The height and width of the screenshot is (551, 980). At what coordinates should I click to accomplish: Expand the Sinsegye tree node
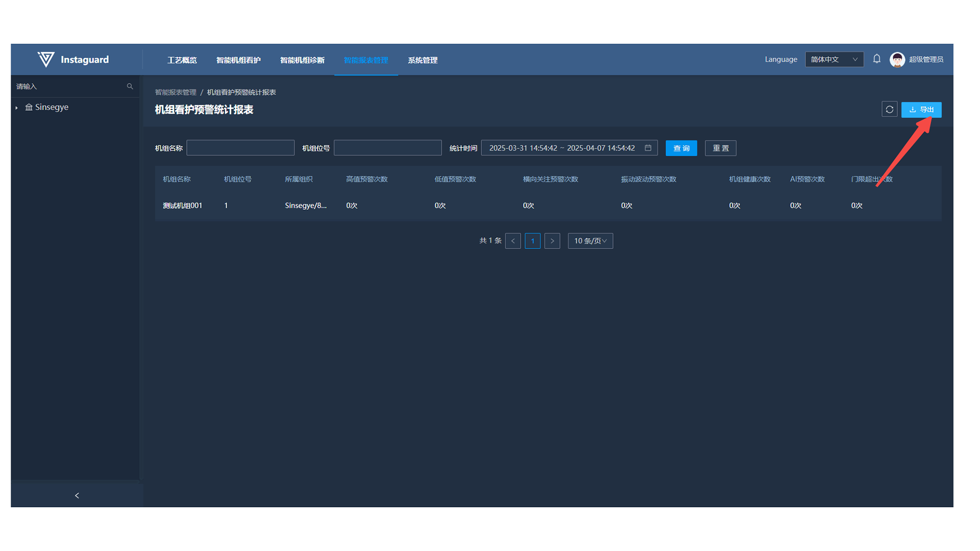[x=17, y=108]
